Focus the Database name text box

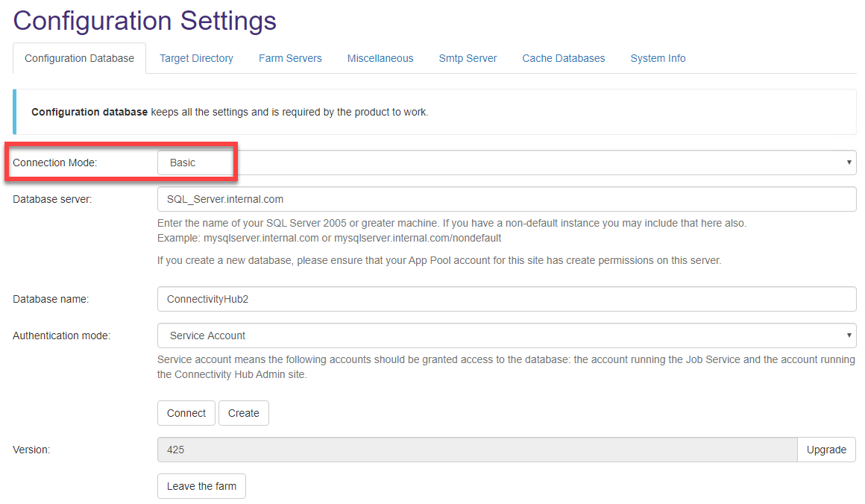tap(506, 299)
